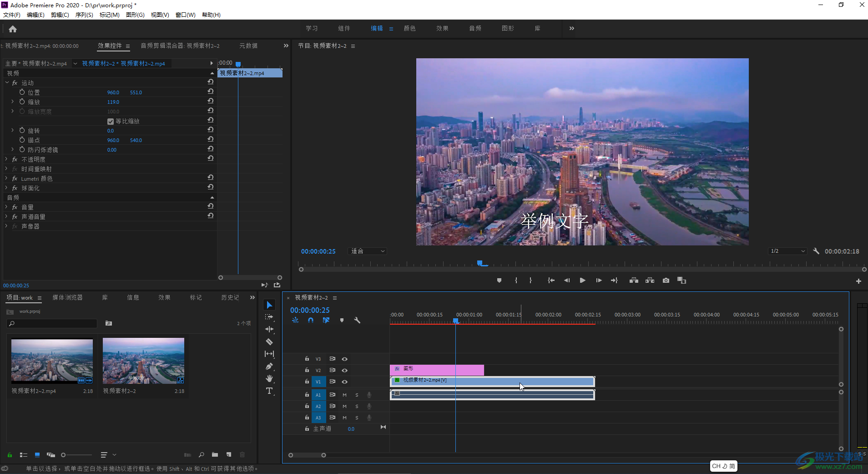Open the 媒体浏览器 panel tab

click(x=67, y=297)
